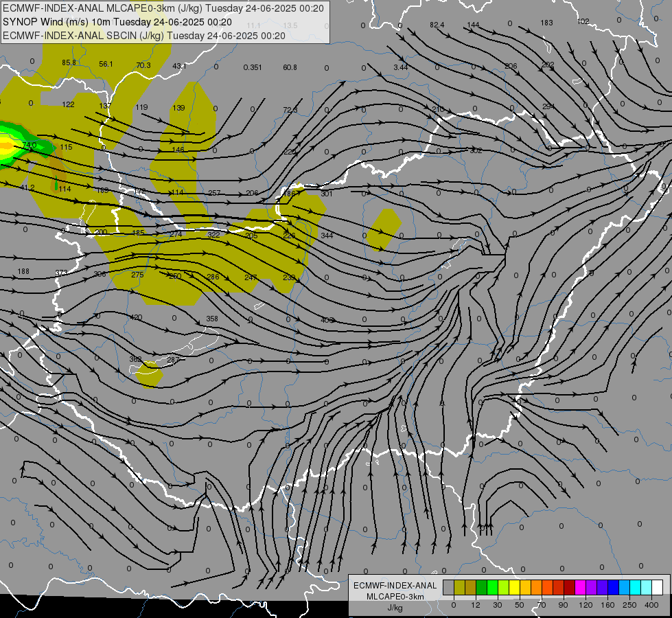This screenshot has height=618, width=672.
Task: Click the legend title 'ECMWF-INDEX-ANAL'
Action: click(x=395, y=586)
